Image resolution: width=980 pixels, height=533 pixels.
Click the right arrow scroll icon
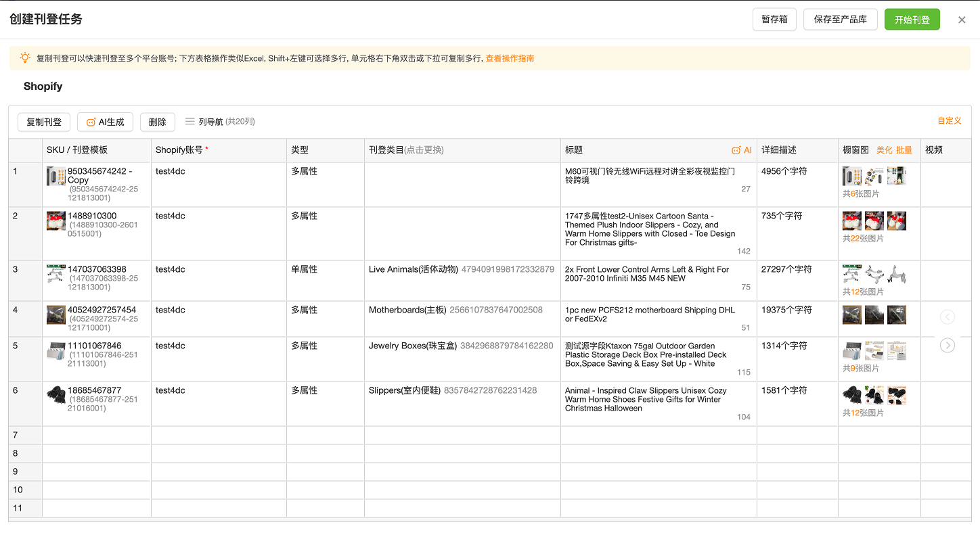coord(948,346)
